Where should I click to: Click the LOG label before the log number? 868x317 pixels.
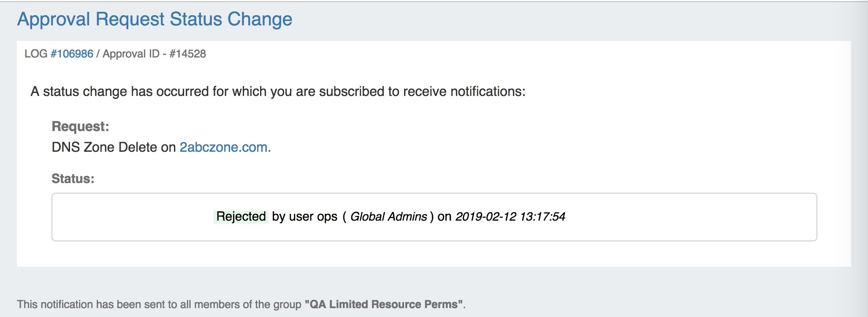click(36, 54)
